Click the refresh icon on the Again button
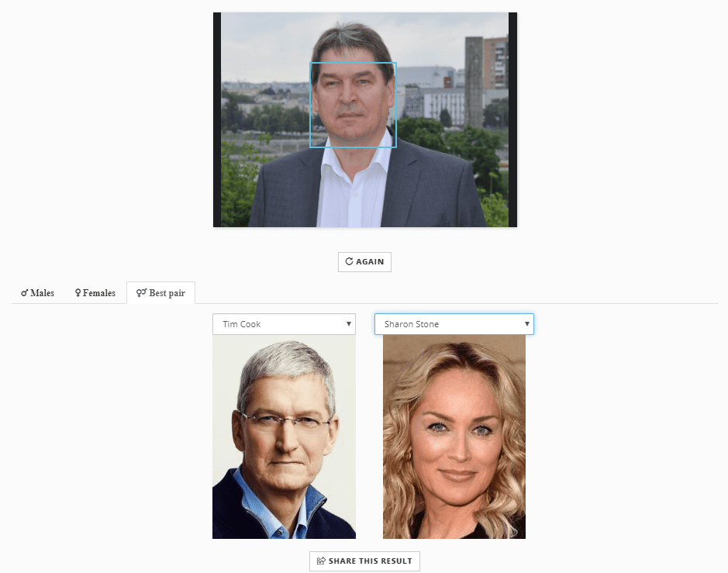728x573 pixels. tap(349, 262)
